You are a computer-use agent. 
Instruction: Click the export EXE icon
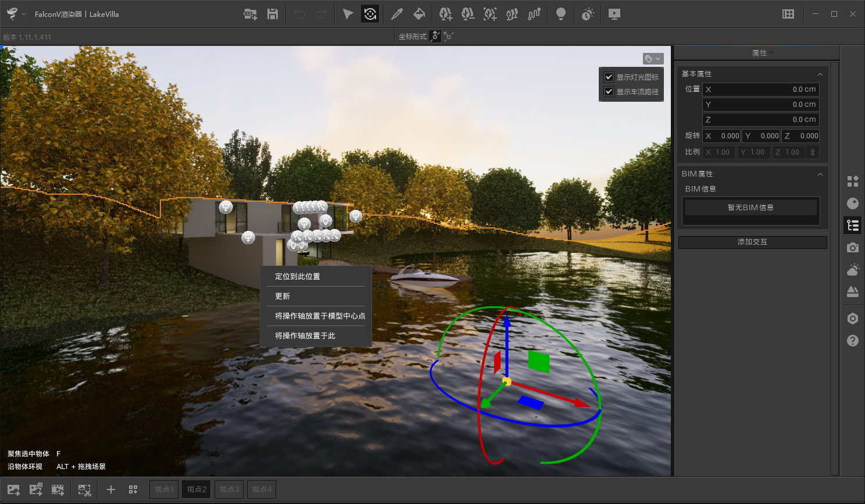coord(250,14)
